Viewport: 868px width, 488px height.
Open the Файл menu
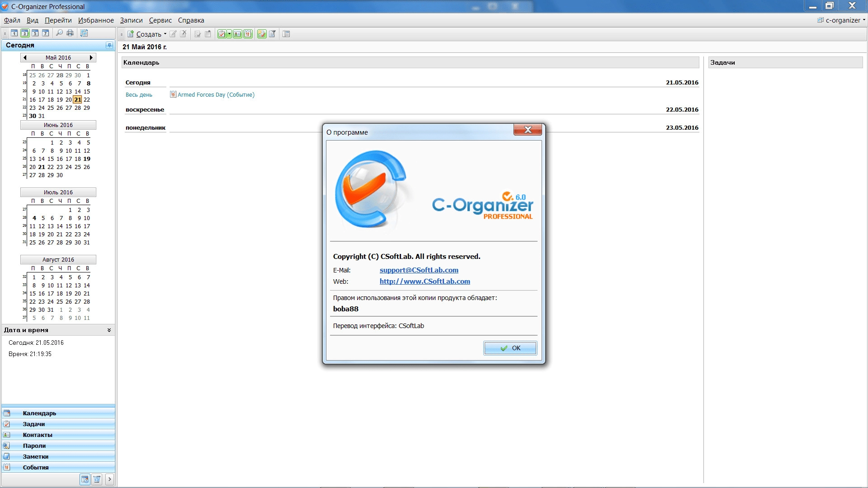pos(12,20)
